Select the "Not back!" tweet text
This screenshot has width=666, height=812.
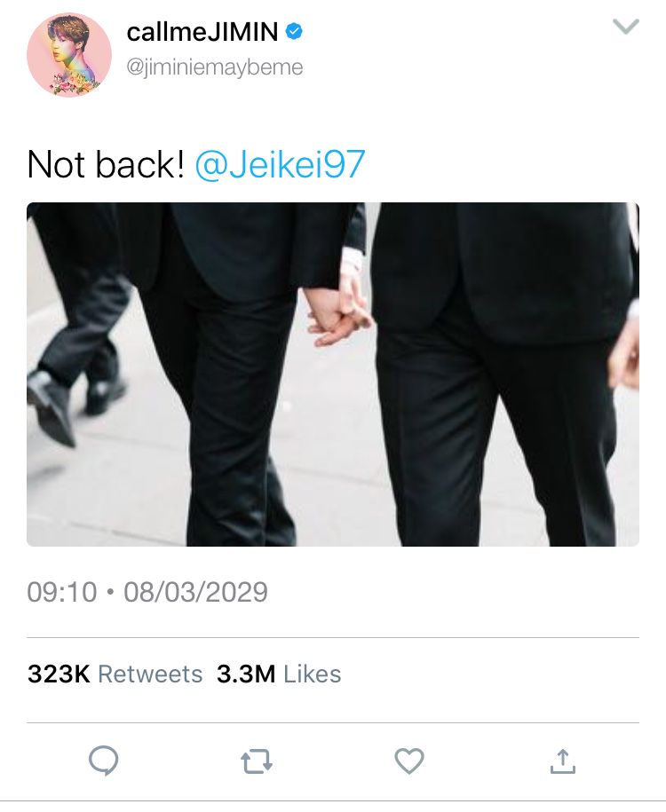(x=106, y=164)
